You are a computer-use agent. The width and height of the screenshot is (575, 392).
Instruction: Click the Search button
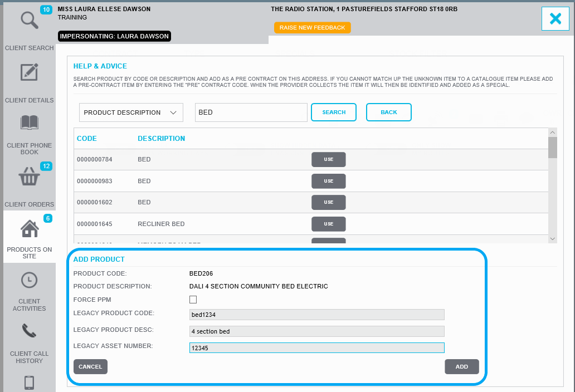(334, 112)
